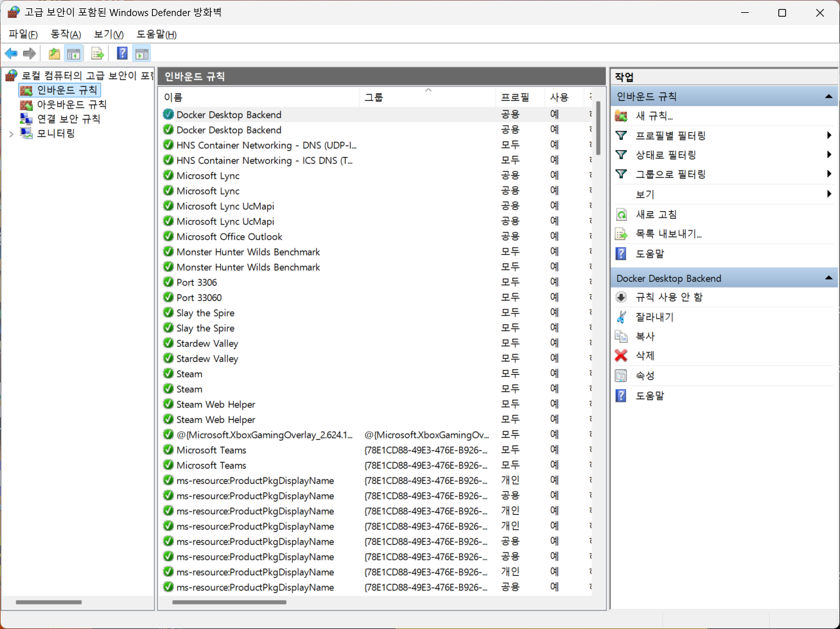Click the Back arrow toolbar icon

pyautogui.click(x=11, y=53)
